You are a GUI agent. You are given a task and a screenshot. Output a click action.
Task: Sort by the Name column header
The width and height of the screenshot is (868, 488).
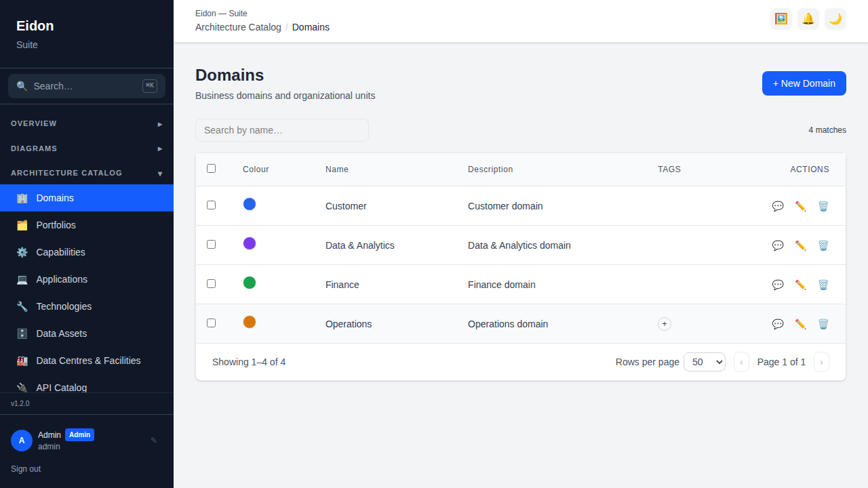click(337, 169)
